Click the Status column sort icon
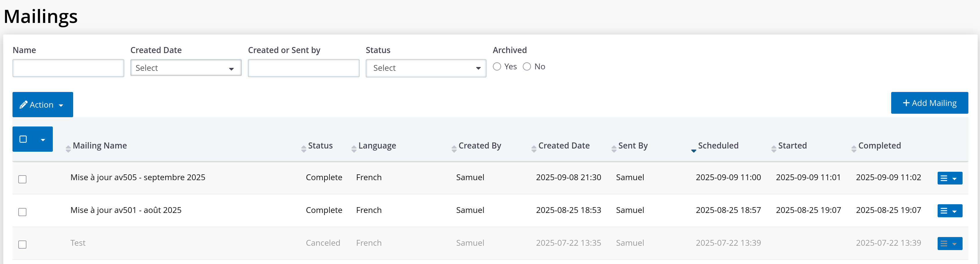The height and width of the screenshot is (264, 980). (304, 149)
